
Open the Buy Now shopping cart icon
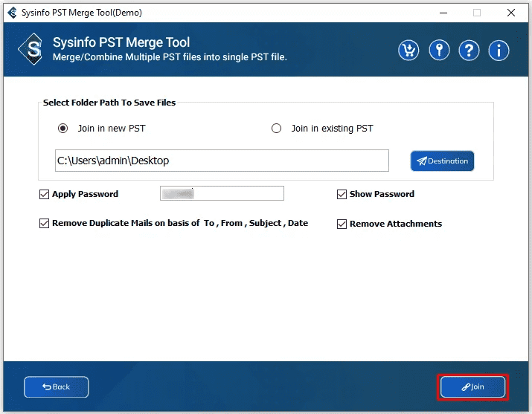coord(408,51)
